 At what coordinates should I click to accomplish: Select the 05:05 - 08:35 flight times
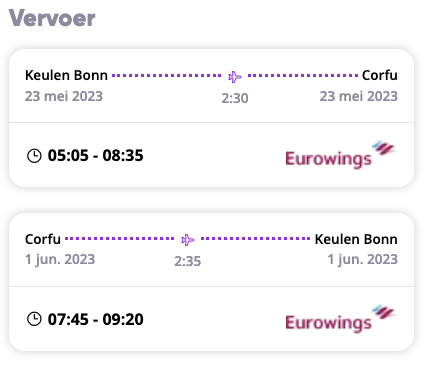pos(95,156)
